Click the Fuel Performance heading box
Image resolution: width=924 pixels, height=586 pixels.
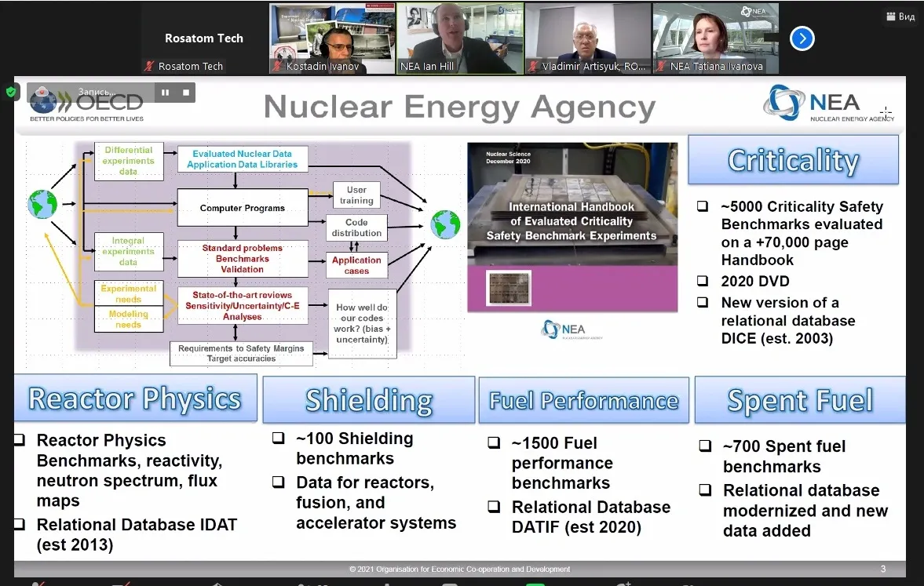584,401
